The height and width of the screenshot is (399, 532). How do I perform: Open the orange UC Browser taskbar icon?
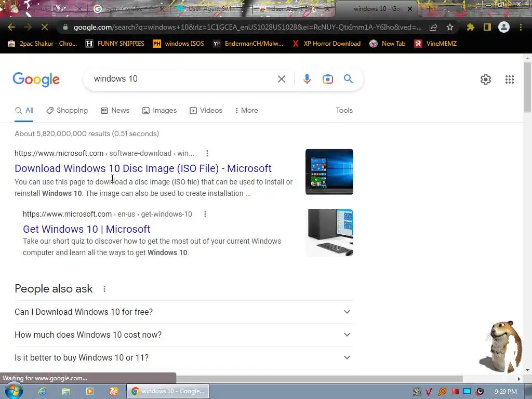coord(113,391)
